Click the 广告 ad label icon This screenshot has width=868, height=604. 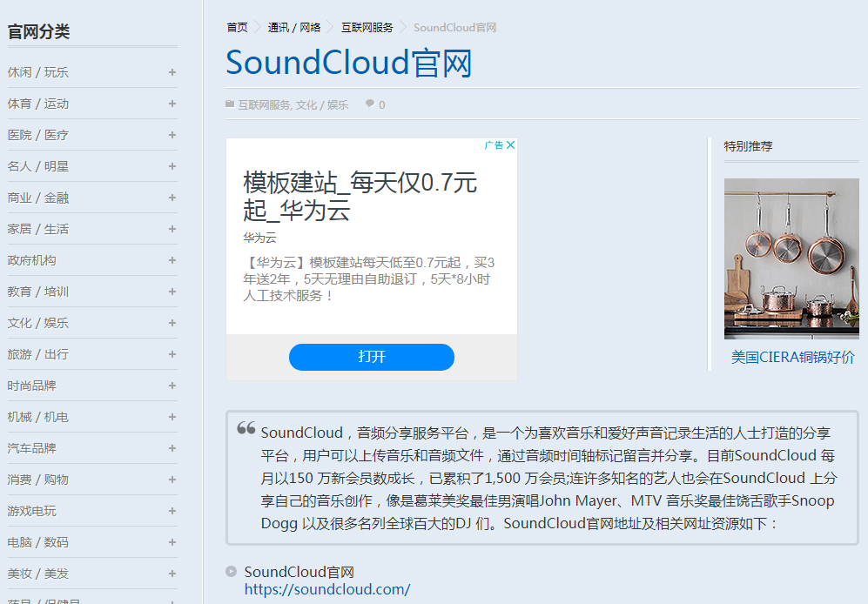(x=494, y=145)
